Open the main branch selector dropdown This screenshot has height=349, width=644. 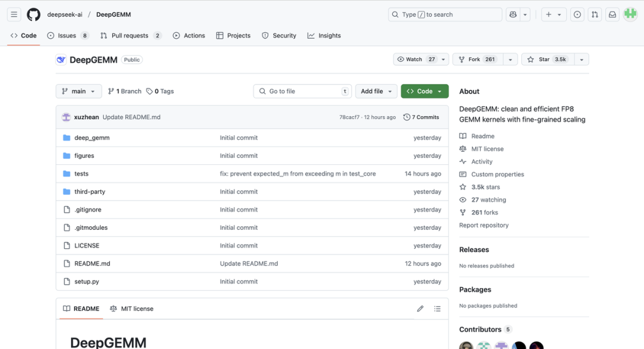tap(79, 92)
